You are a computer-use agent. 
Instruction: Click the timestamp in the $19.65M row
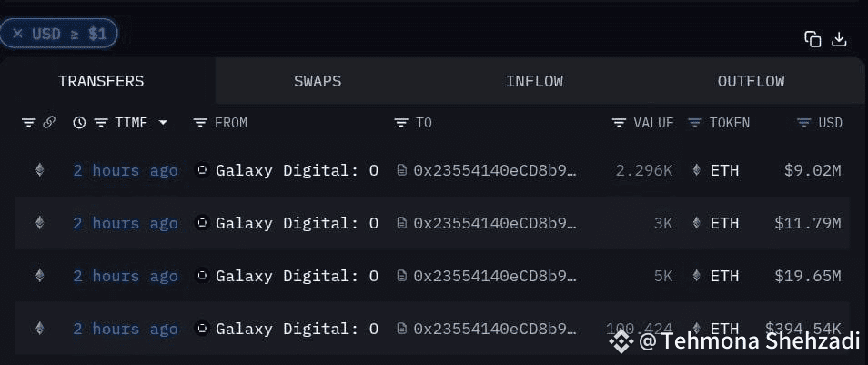pos(126,276)
